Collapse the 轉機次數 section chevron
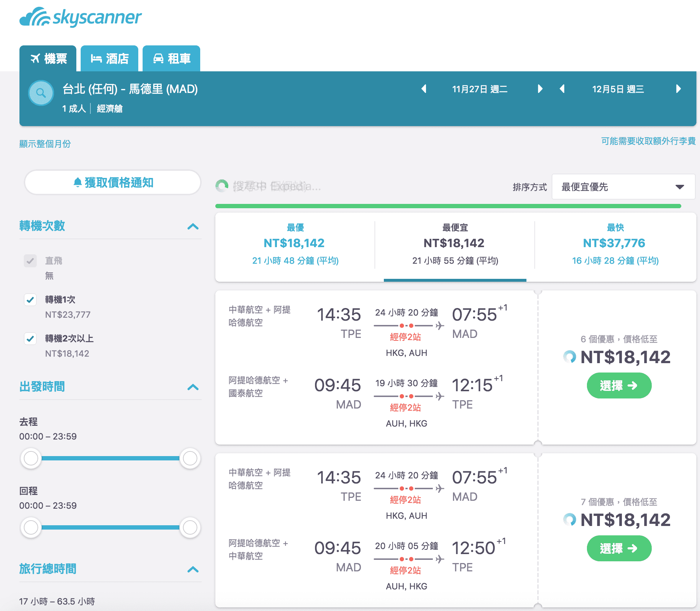Image resolution: width=700 pixels, height=611 pixels. (193, 226)
